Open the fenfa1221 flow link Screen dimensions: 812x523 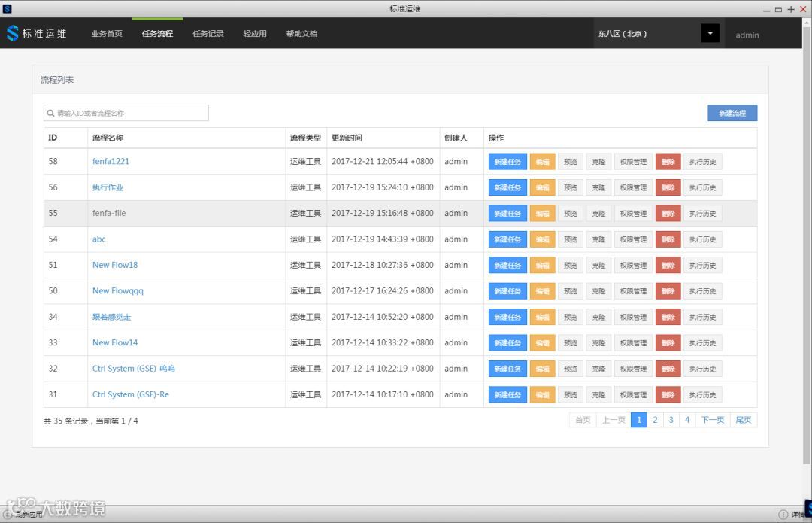pos(111,161)
